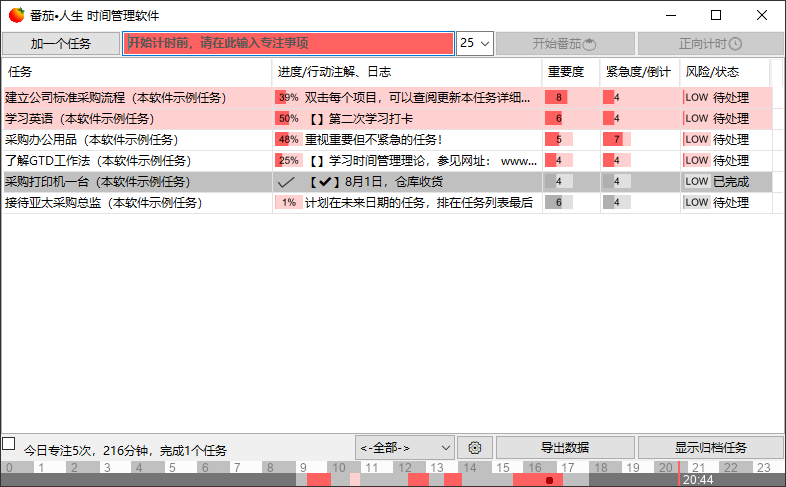
Task: Click the 紧急度/倒计 column header
Action: [x=639, y=72]
